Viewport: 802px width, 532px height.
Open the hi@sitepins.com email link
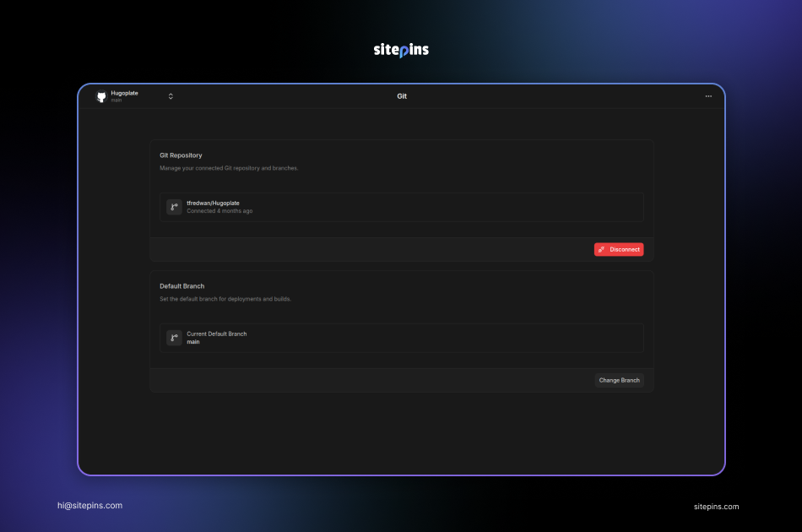pos(89,506)
